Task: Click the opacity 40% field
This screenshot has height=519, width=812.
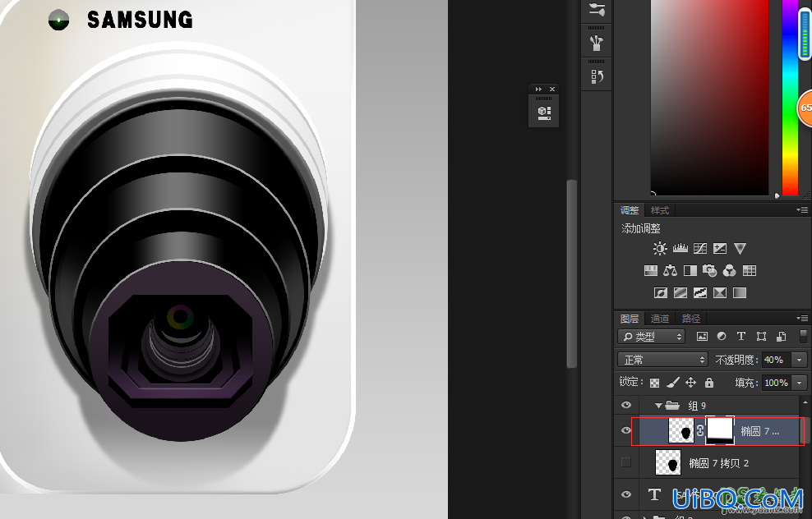Action: coord(777,360)
